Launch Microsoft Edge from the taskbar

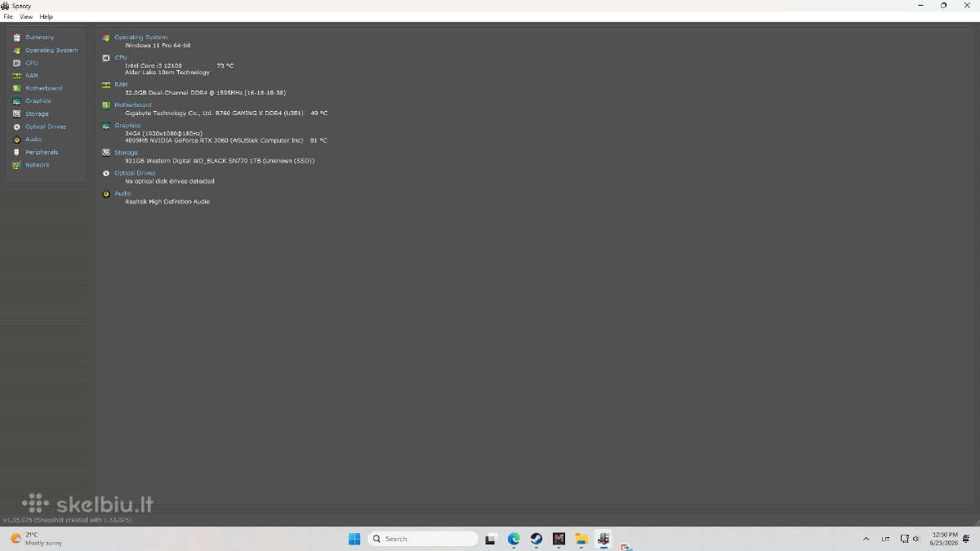click(514, 539)
